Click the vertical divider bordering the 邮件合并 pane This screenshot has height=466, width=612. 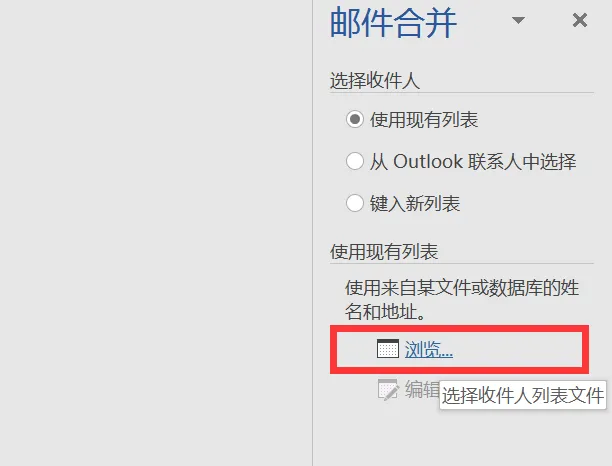click(x=312, y=233)
